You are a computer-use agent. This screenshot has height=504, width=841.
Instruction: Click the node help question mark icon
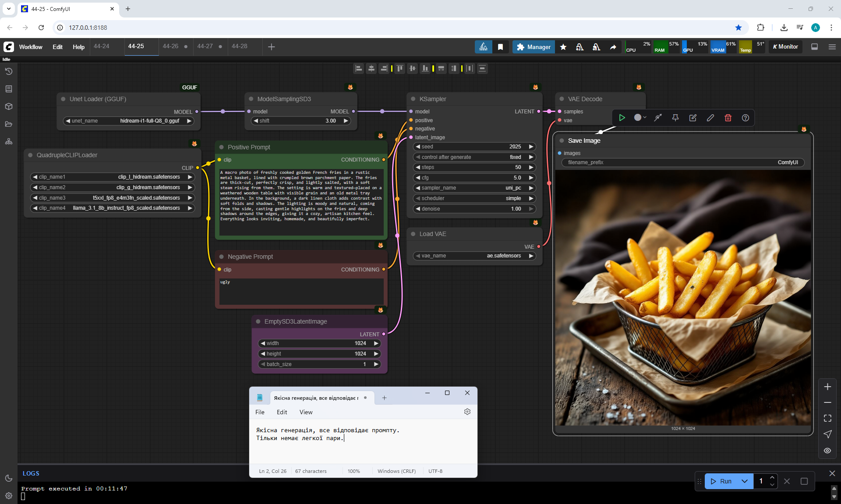point(745,118)
